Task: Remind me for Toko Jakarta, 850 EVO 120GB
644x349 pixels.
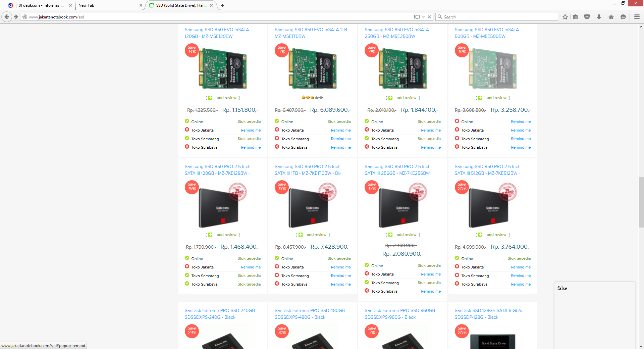Action: [x=251, y=130]
